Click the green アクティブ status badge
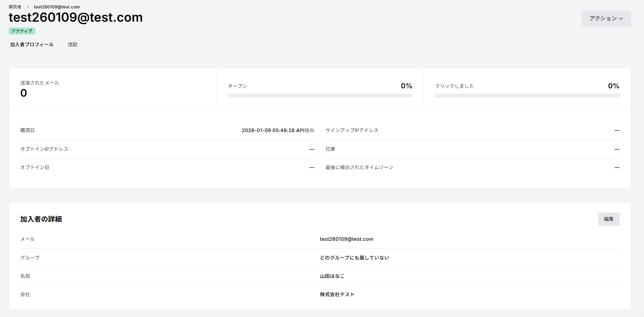The width and height of the screenshot is (644, 317). [22, 31]
